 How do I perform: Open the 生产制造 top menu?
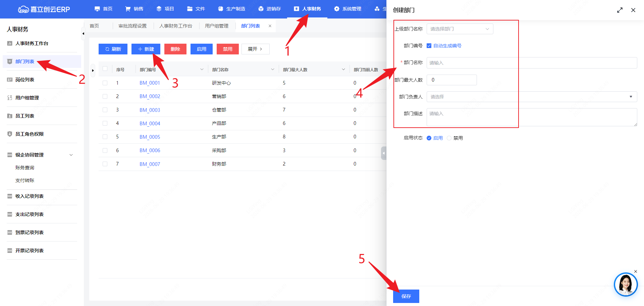tap(231, 9)
